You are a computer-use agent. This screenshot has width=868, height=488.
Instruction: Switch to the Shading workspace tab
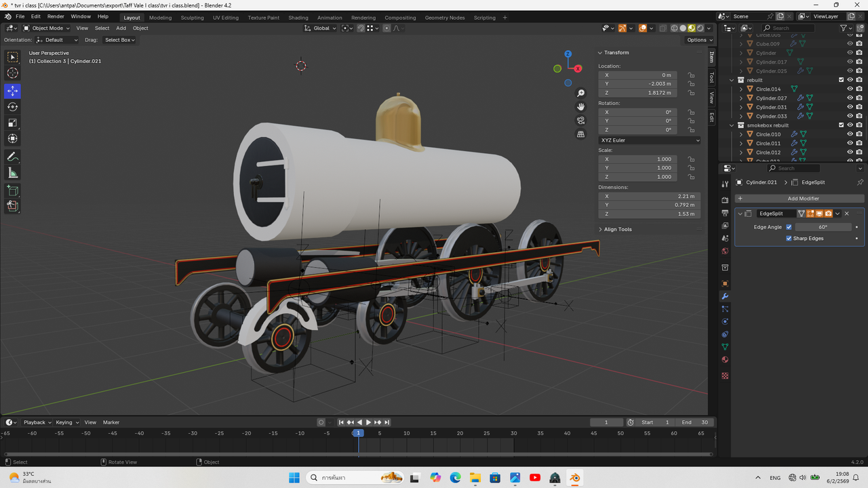tap(298, 18)
